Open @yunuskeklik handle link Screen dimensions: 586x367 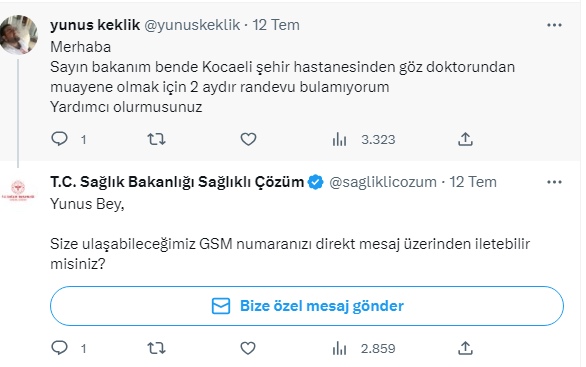coord(192,25)
